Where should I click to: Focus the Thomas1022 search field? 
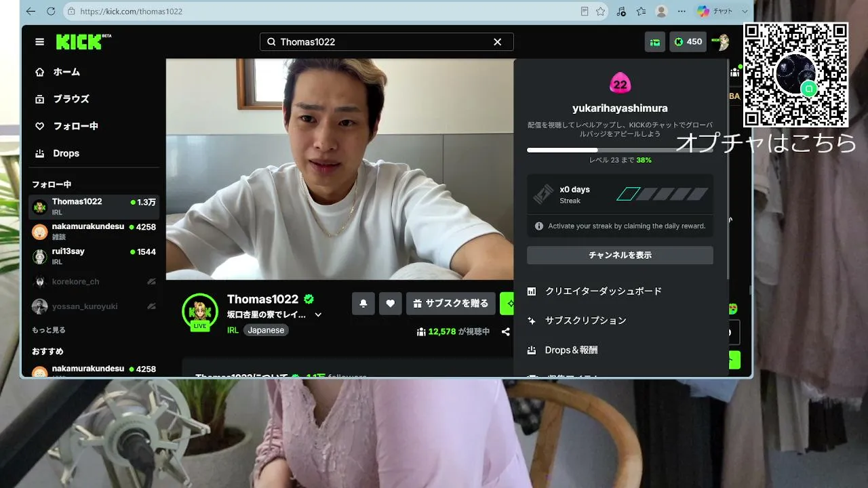pos(387,42)
